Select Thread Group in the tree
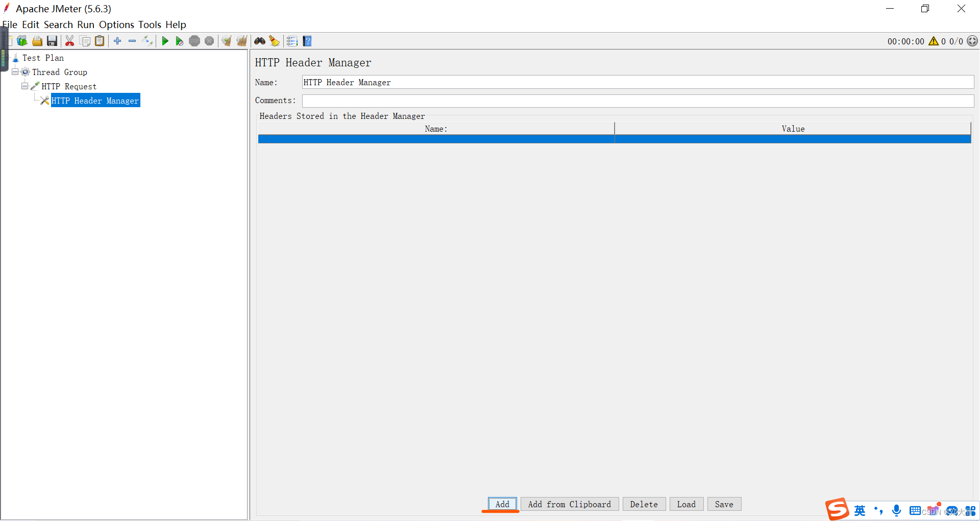Viewport: 980px width, 521px height. coord(60,72)
